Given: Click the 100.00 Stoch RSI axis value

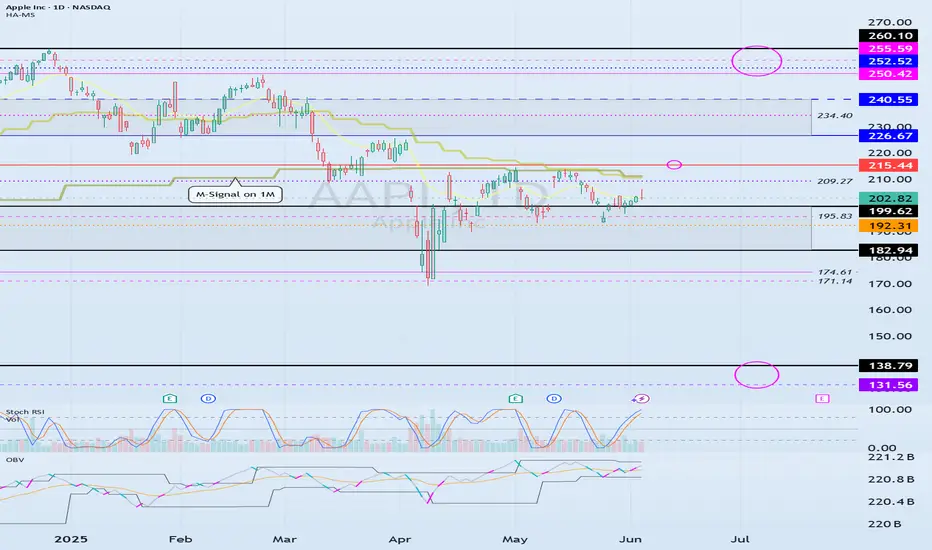Looking at the screenshot, I should pos(890,410).
